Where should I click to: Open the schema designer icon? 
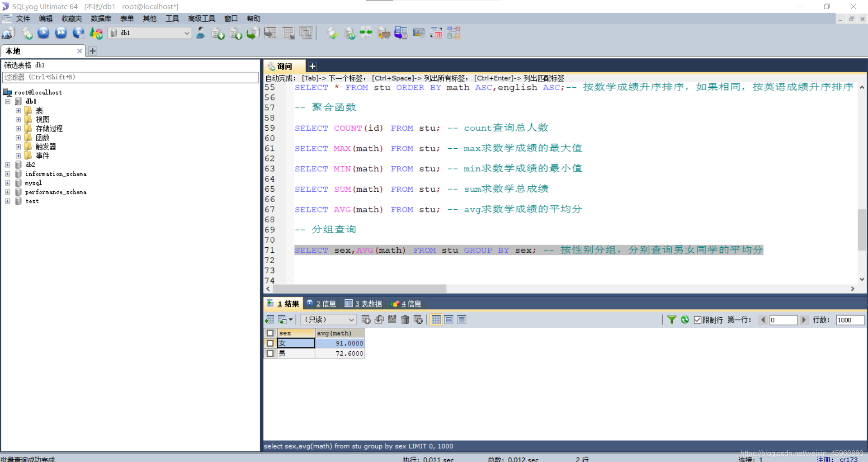pos(454,33)
